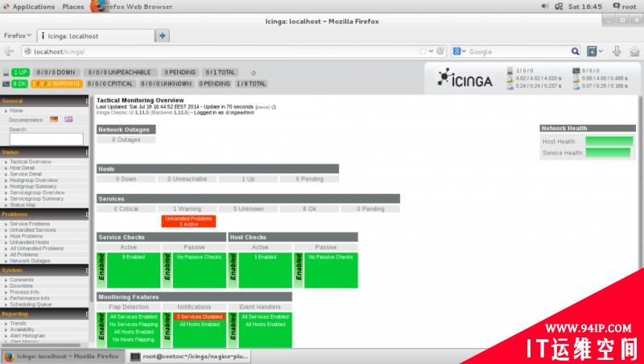The height and width of the screenshot is (364, 644).
Task: Open the downloads arrow
Action: 617,52
